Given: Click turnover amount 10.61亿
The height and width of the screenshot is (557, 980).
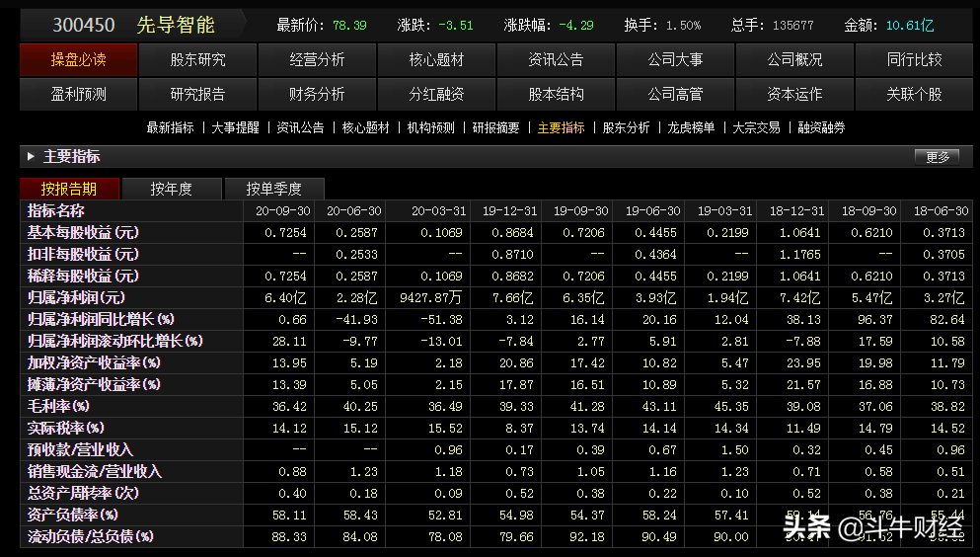Looking at the screenshot, I should (910, 26).
